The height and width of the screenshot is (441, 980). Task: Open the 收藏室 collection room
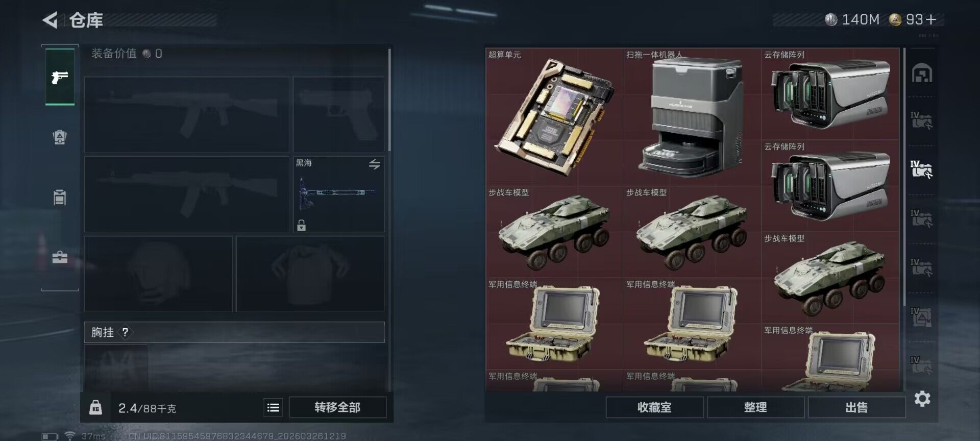(654, 407)
